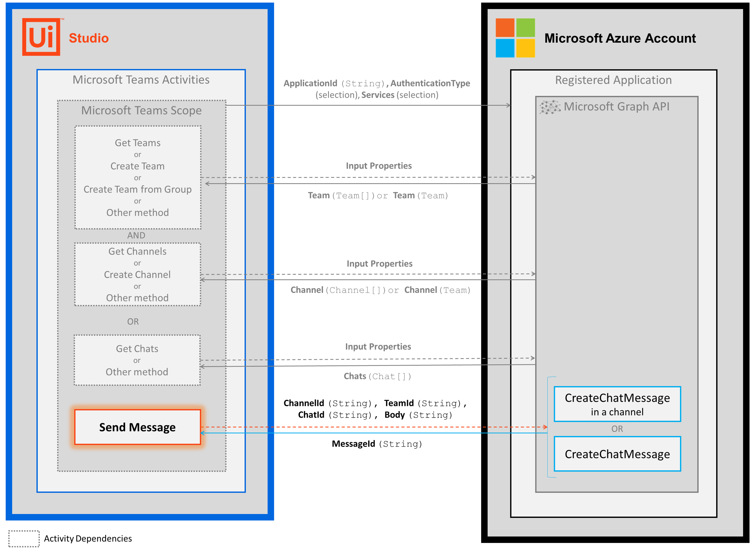Viewport: 756px width, 552px height.
Task: Click the MessageId (String) label
Action: tap(377, 444)
